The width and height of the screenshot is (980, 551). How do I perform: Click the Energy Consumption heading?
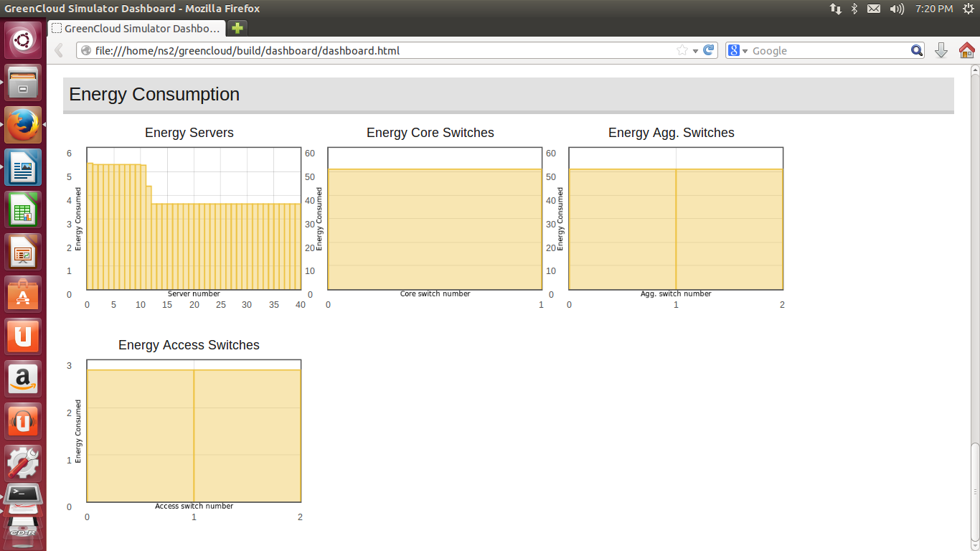(x=154, y=94)
